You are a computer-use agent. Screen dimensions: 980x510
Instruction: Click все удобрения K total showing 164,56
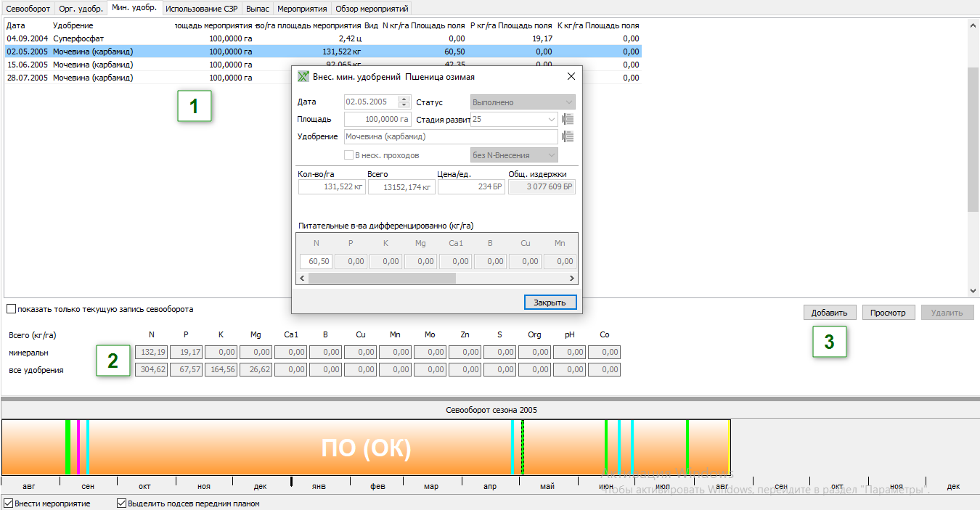pos(221,369)
